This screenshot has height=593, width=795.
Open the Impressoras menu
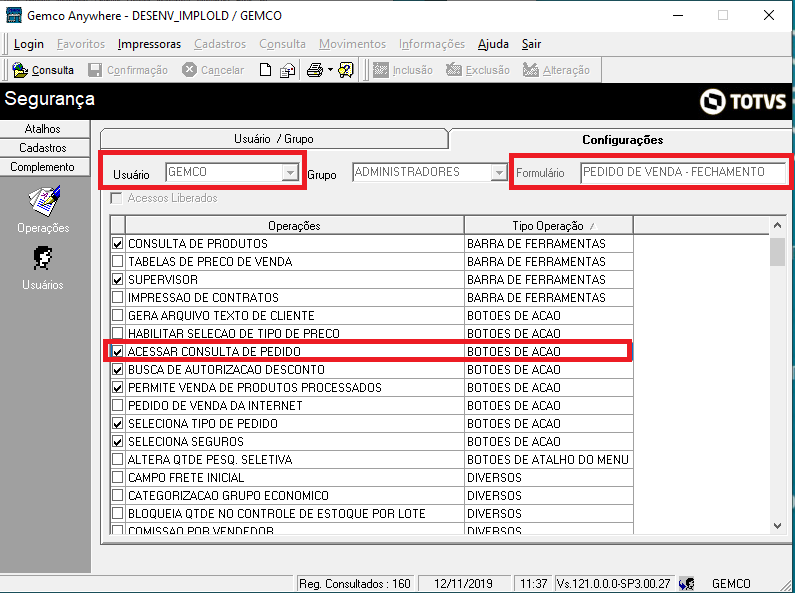(x=149, y=44)
